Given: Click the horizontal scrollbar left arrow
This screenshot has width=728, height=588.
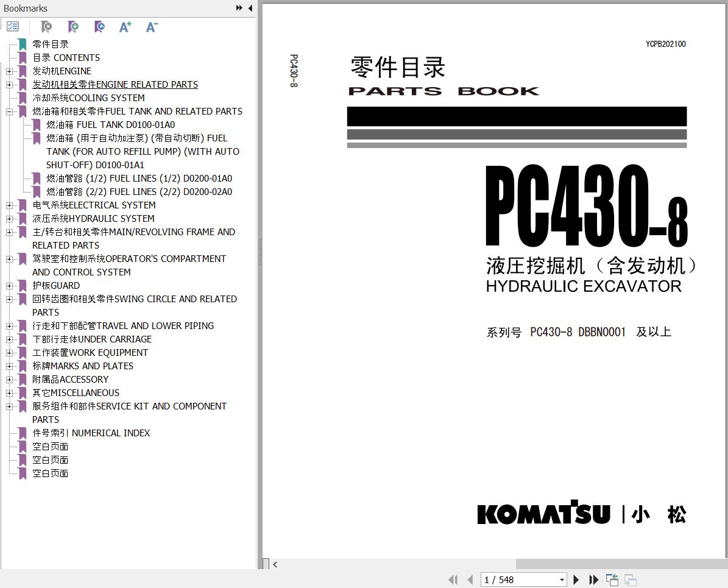Looking at the screenshot, I should 275,564.
